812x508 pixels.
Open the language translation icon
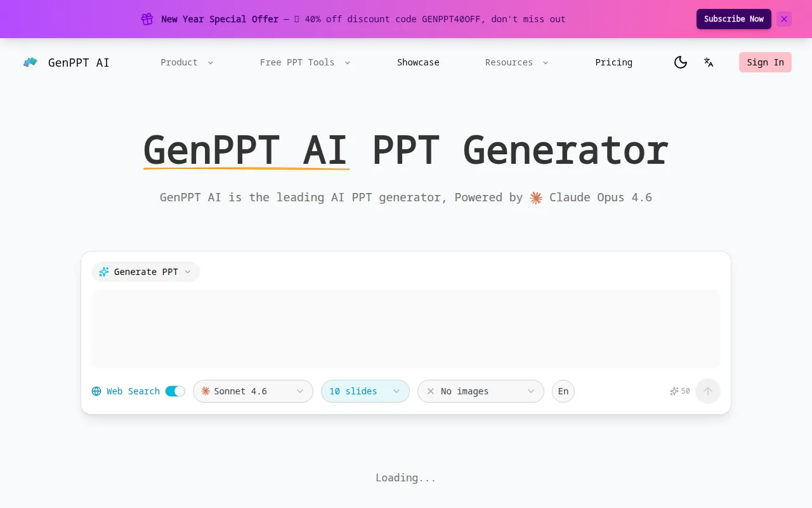point(709,62)
